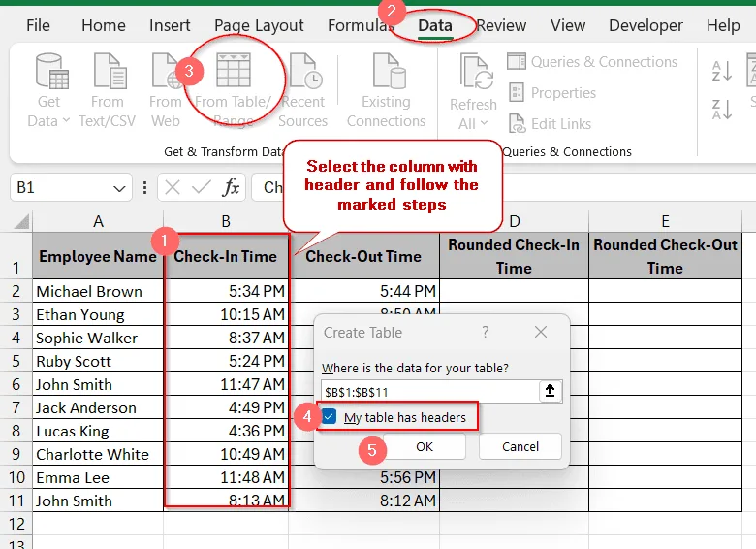Open the Help tab
Viewport: 756px width, 549px height.
pos(723,25)
